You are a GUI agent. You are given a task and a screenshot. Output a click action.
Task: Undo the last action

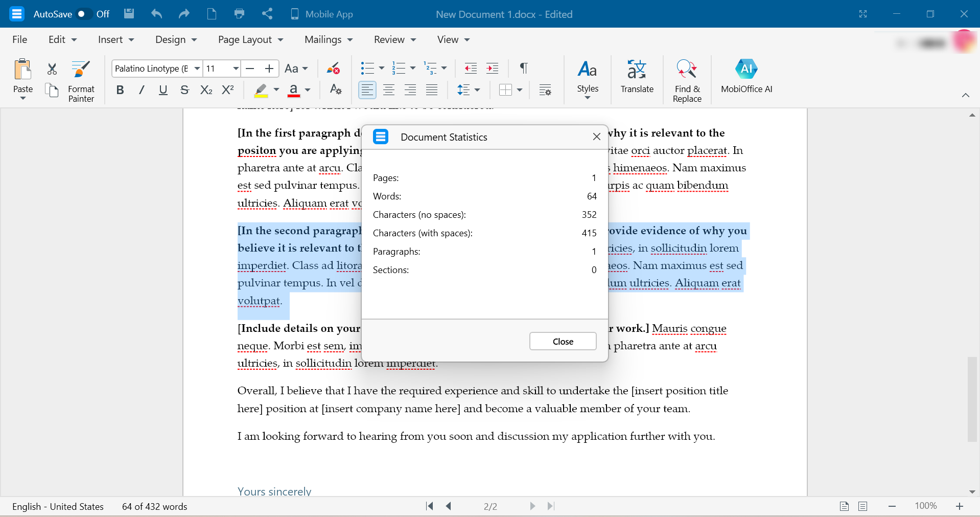click(156, 14)
